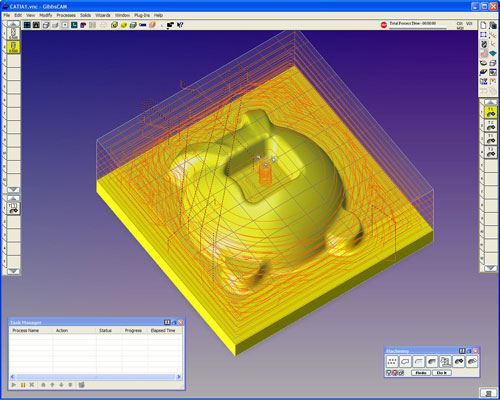The width and height of the screenshot is (500, 400).
Task: Open the Plug-Ins menu
Action: pos(142,15)
